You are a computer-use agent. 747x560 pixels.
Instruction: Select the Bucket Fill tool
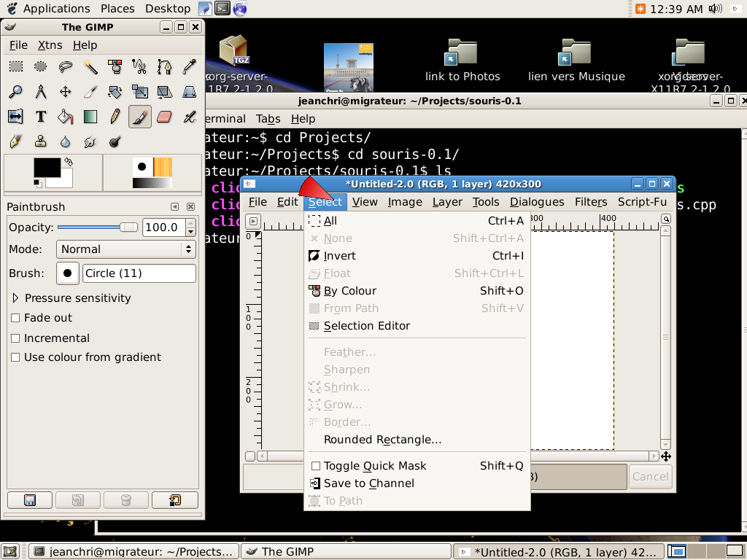(66, 117)
